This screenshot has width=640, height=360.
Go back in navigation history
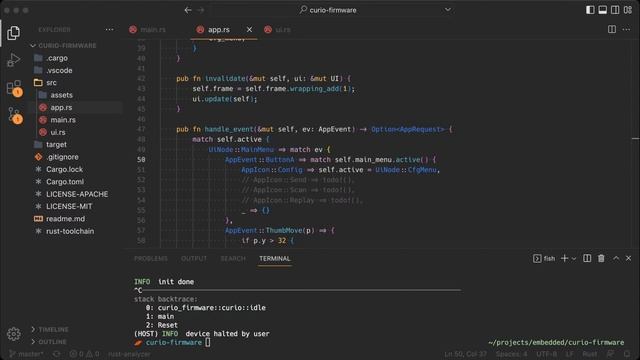(x=188, y=10)
